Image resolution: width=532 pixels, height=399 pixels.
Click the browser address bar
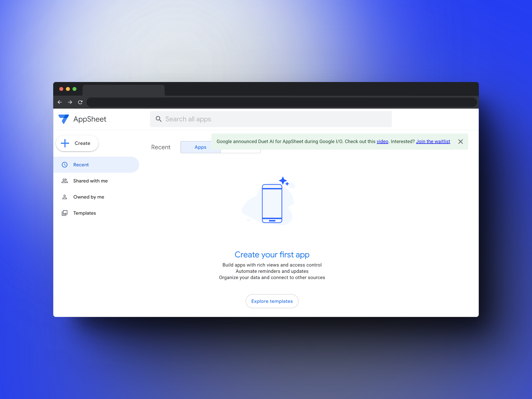282,102
